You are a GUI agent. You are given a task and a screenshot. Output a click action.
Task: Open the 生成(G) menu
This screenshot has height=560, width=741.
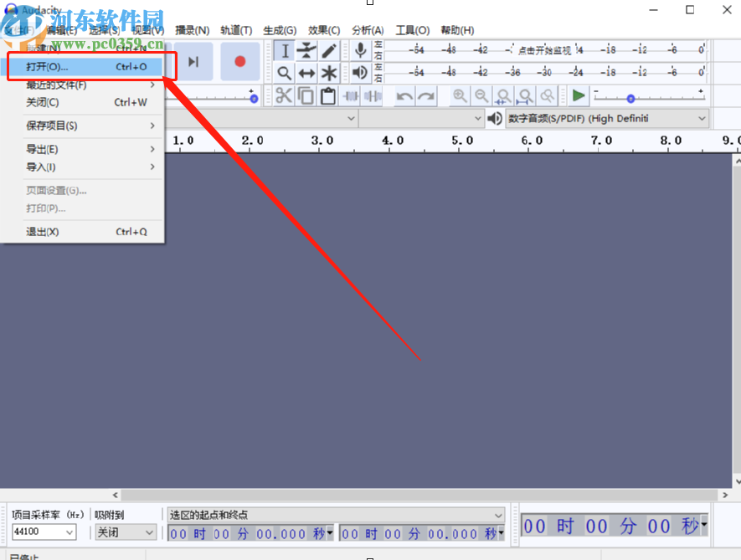280,30
